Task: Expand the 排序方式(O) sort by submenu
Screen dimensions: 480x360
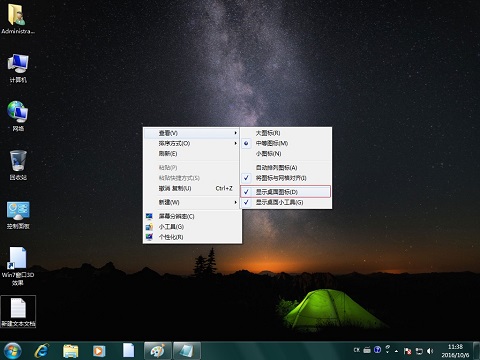Action: (192, 143)
